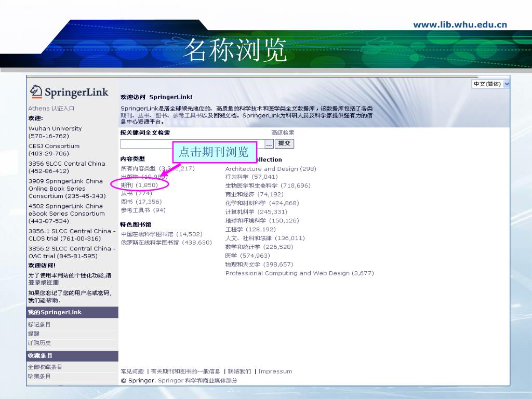Image resolution: width=532 pixels, height=399 pixels.
Task: Select 丛书 (774) content type
Action: click(x=137, y=193)
